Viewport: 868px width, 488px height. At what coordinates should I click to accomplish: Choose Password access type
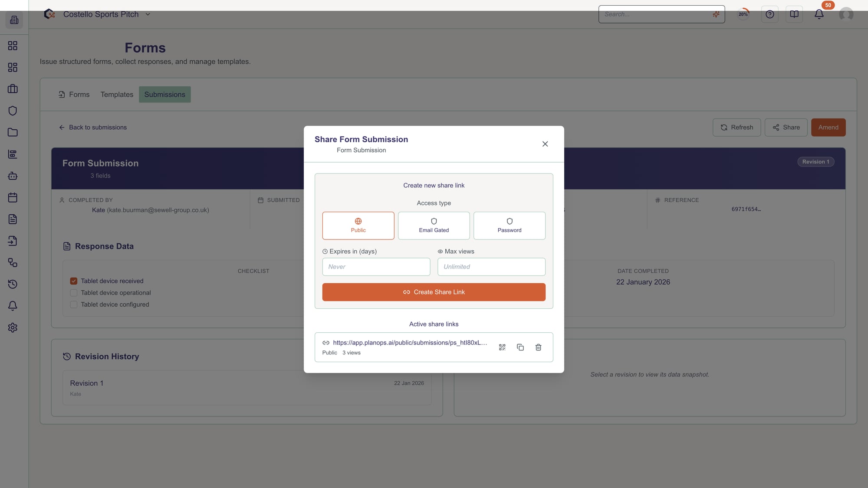(x=509, y=226)
